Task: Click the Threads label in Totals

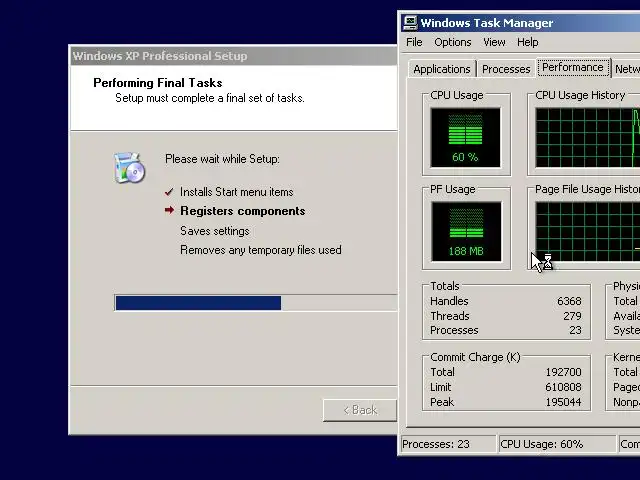Action: click(450, 316)
